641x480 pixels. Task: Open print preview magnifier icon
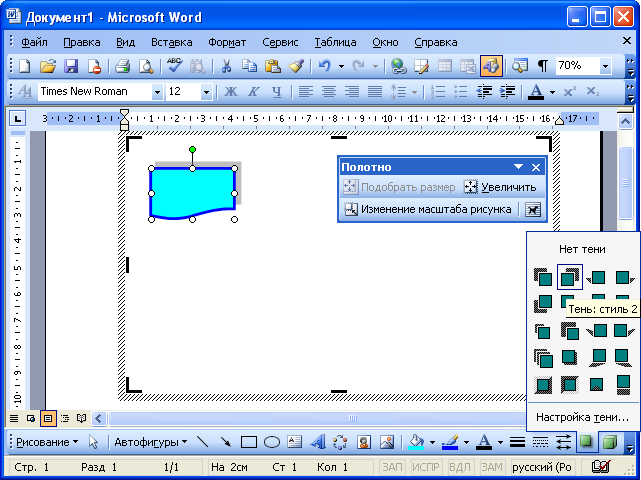(x=146, y=66)
